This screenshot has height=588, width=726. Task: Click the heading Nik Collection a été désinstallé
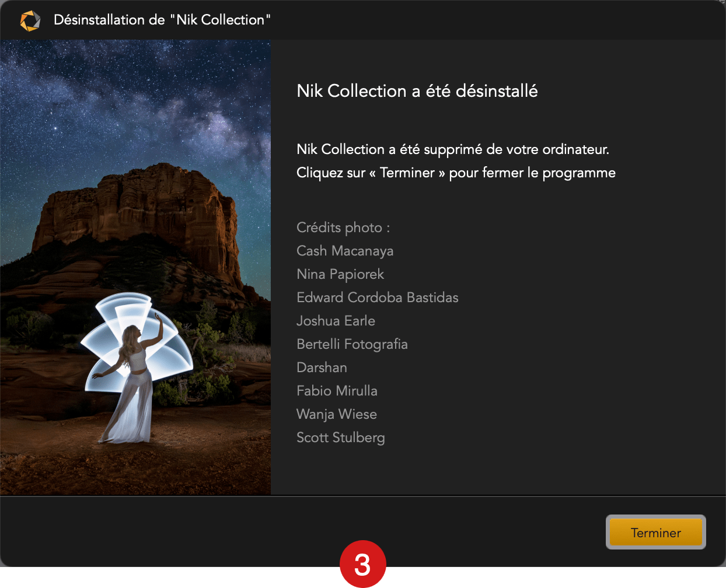(x=417, y=91)
